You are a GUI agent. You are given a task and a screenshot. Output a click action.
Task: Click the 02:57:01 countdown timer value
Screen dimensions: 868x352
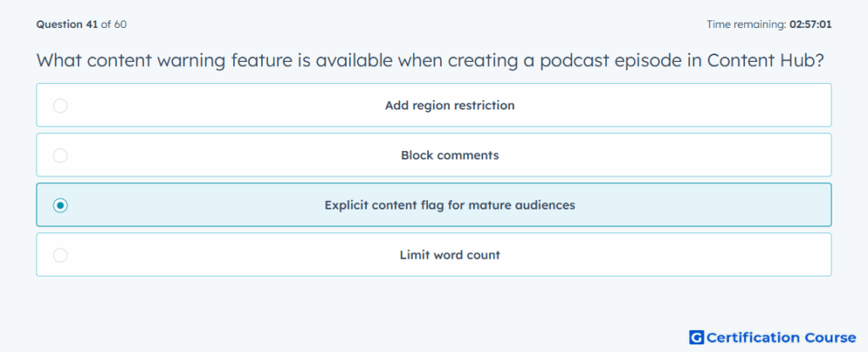[810, 25]
